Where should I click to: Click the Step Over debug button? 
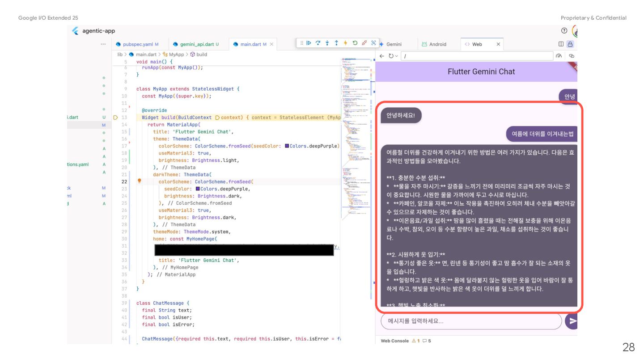[x=318, y=43]
